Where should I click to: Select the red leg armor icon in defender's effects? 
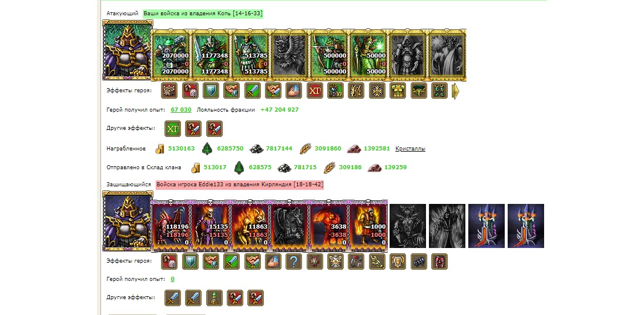440,261
